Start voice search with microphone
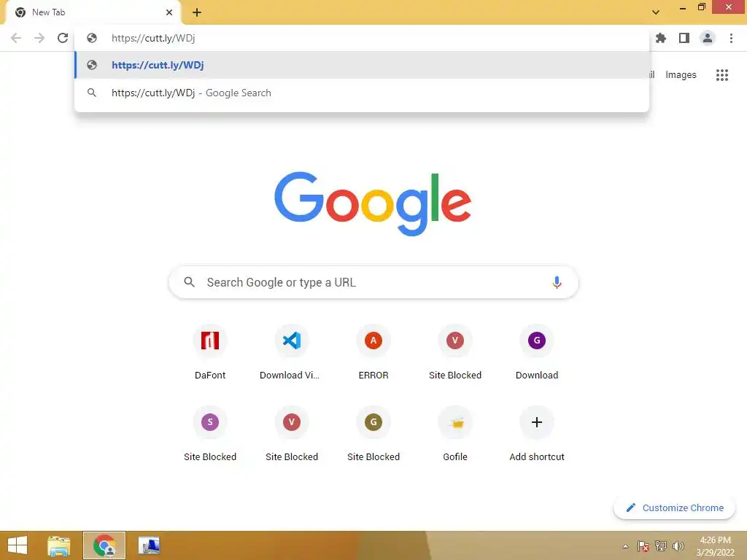The height and width of the screenshot is (560, 747). [x=557, y=282]
